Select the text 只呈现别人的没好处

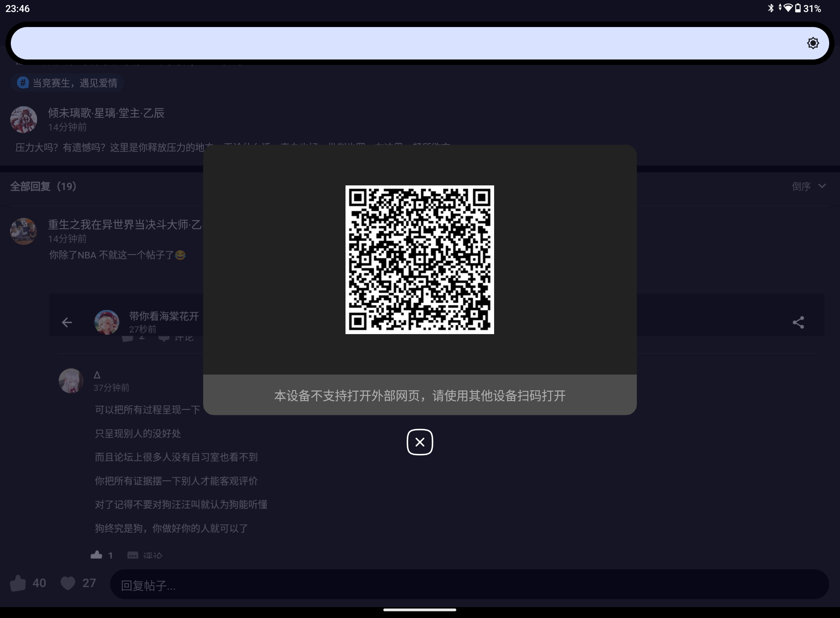(x=138, y=433)
